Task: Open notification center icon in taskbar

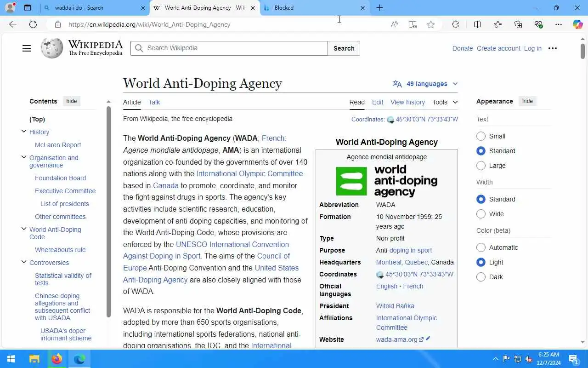Action: (x=573, y=359)
